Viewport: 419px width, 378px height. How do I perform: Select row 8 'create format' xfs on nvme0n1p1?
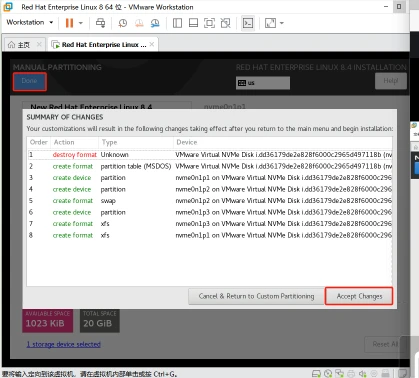coord(210,235)
